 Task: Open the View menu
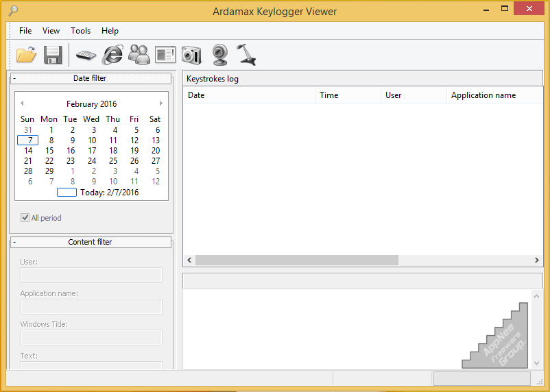point(51,31)
